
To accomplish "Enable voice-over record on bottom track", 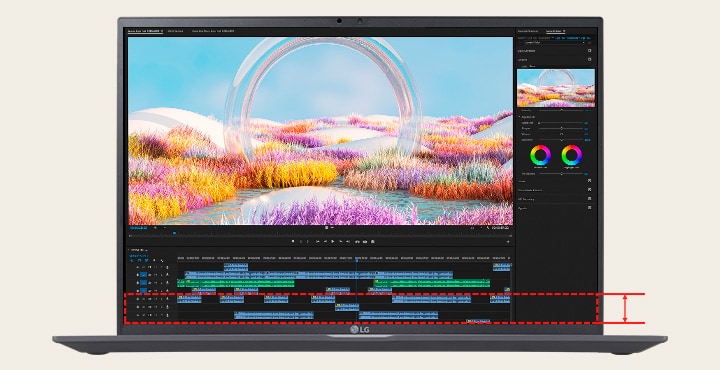I will click(168, 315).
